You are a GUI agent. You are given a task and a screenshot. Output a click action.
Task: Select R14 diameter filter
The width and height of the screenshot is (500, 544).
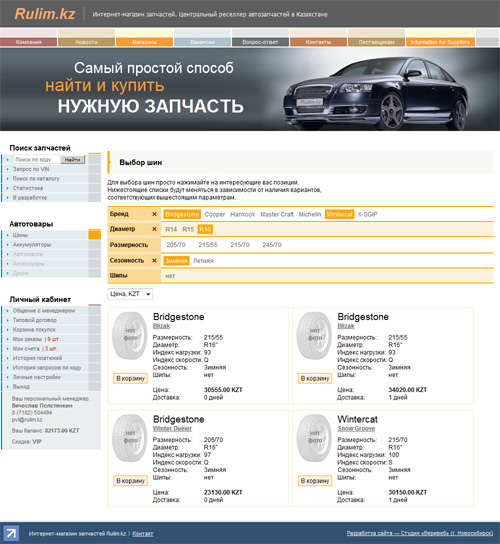click(171, 229)
